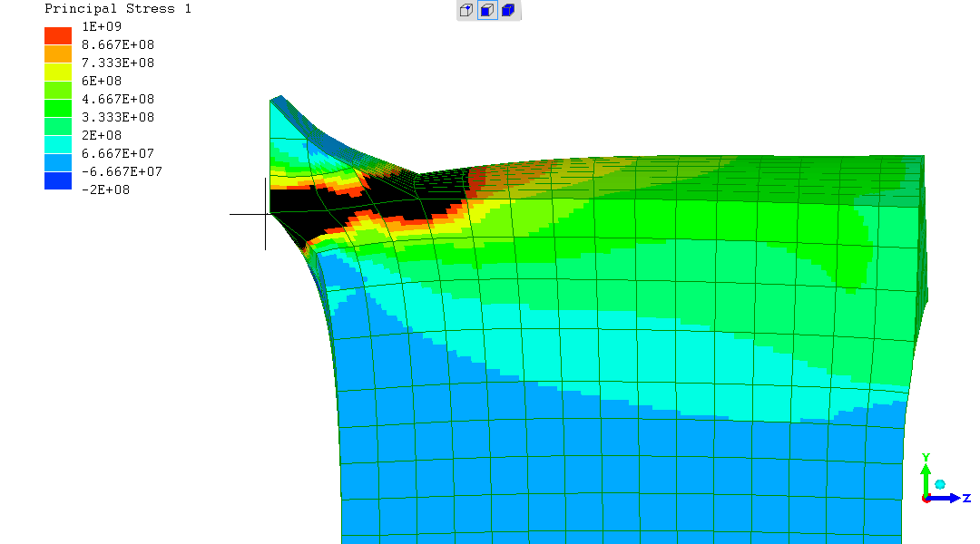Click the red-orange legend color band
This screenshot has height=544, width=980.
click(58, 35)
